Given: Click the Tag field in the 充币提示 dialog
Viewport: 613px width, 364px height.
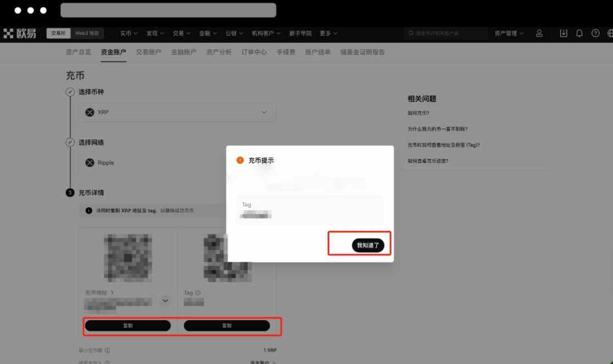Looking at the screenshot, I should [x=310, y=210].
